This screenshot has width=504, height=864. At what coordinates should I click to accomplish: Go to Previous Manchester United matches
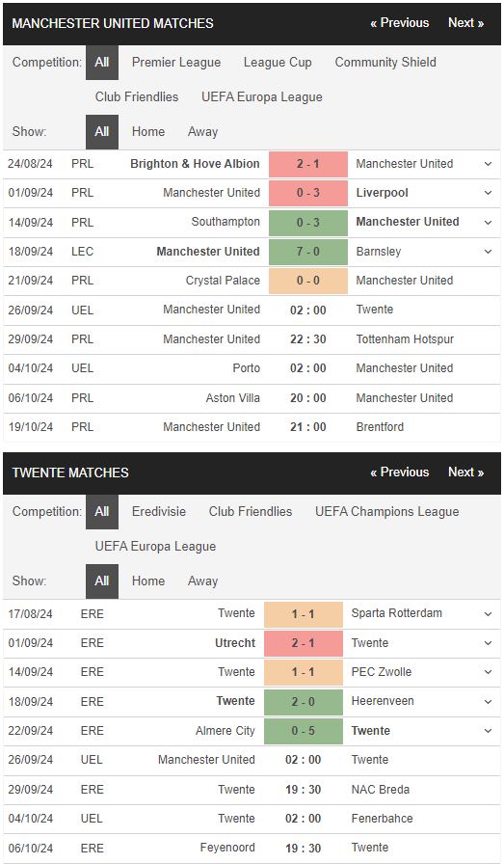pos(400,23)
